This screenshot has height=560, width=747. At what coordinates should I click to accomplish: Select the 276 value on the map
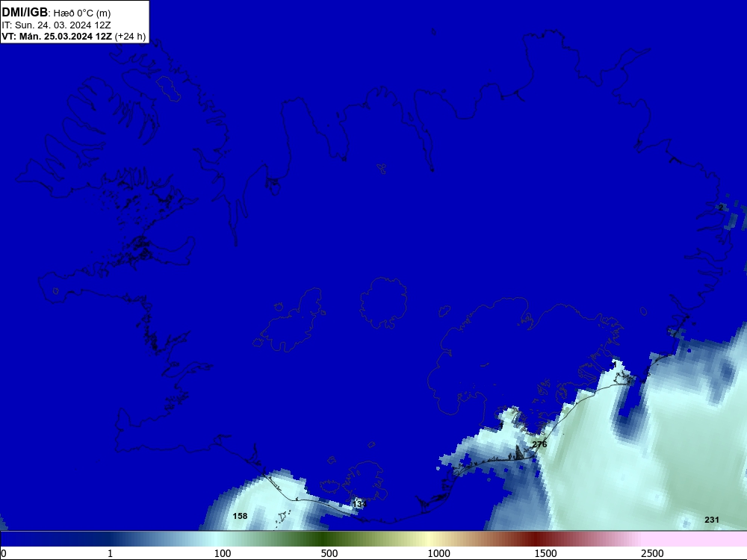coord(539,444)
